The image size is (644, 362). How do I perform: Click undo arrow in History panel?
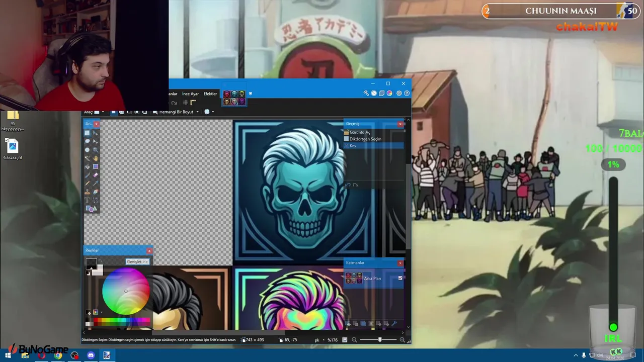click(x=348, y=185)
